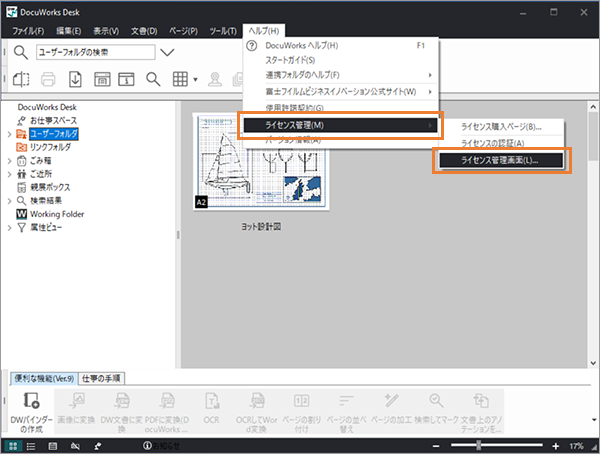Viewport: 600px width, 454px height.
Task: Click the toolbar info panel icon
Action: (x=126, y=80)
